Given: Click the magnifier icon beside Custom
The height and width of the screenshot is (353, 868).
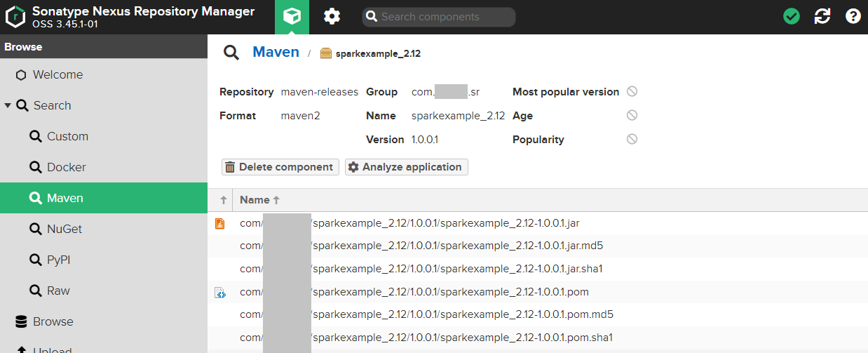Looking at the screenshot, I should (35, 136).
